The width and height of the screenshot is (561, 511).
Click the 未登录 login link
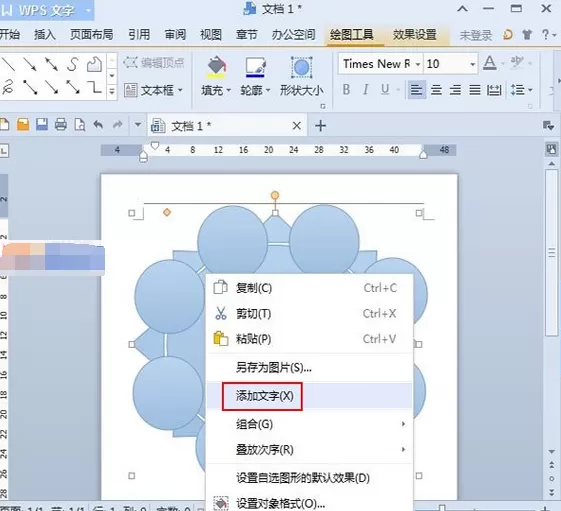[475, 35]
